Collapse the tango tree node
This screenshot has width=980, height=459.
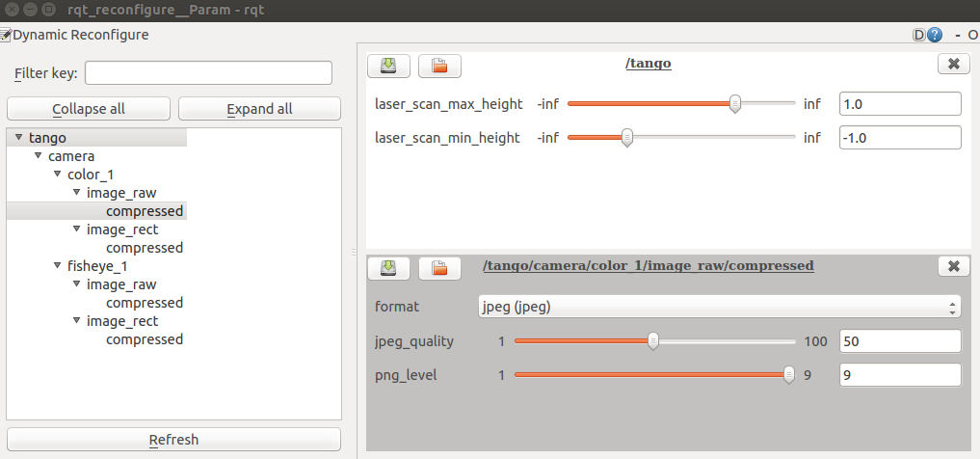pos(17,138)
